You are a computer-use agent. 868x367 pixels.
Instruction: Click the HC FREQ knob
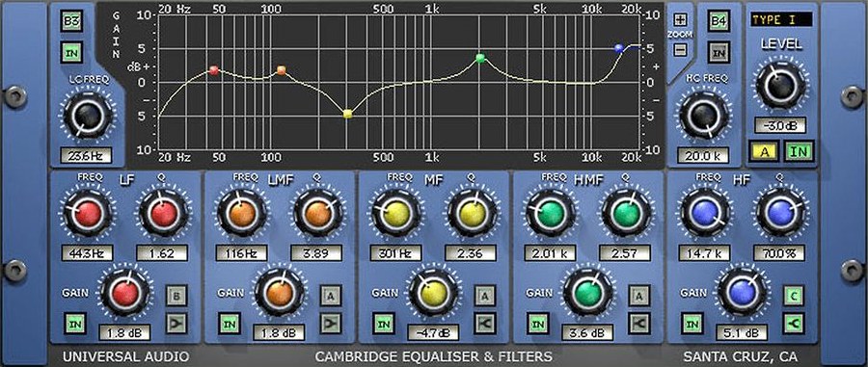[x=703, y=116]
